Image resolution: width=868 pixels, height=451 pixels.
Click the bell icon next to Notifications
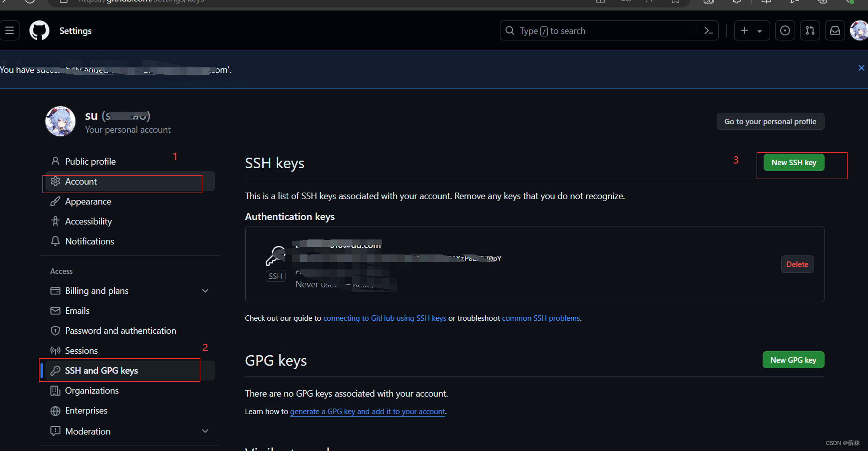coord(55,241)
